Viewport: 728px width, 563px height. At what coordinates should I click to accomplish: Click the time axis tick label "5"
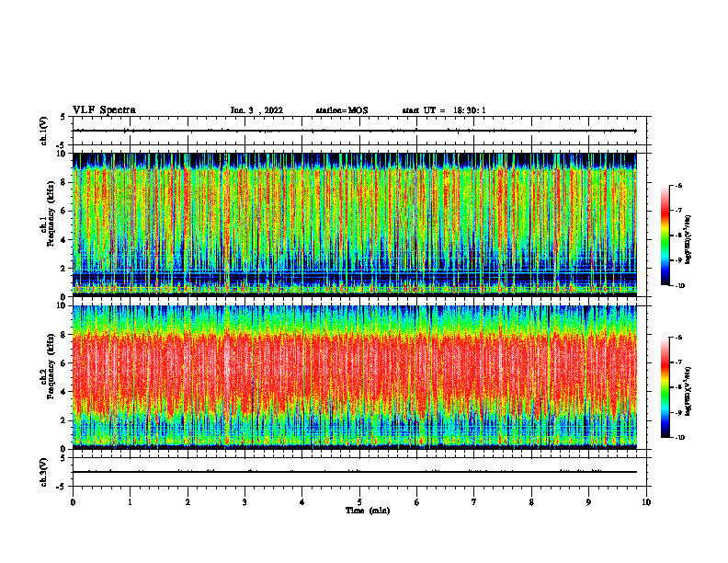(359, 502)
